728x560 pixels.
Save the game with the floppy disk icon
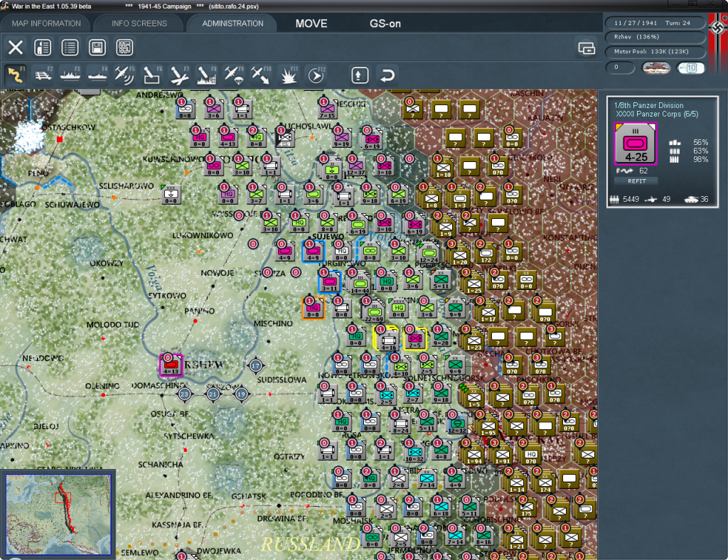(97, 48)
